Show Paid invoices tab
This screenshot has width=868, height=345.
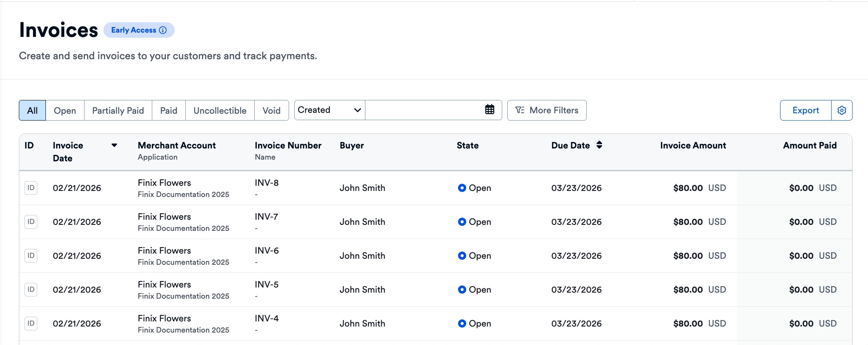pos(169,111)
